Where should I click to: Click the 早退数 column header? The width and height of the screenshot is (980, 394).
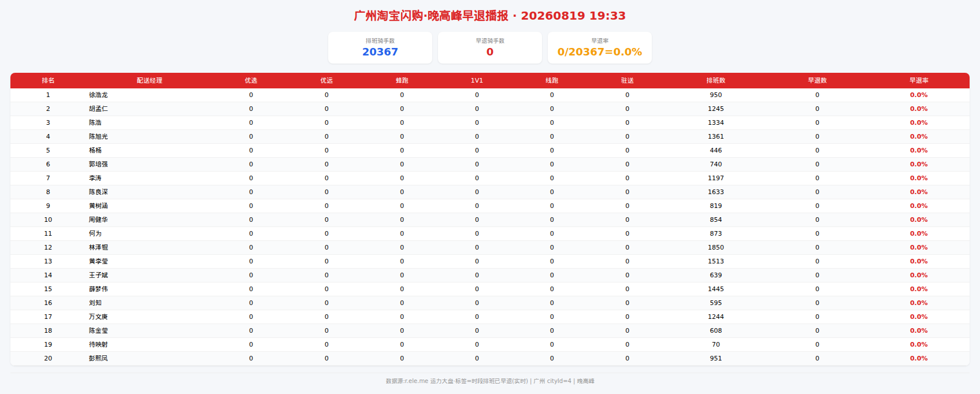tap(817, 80)
